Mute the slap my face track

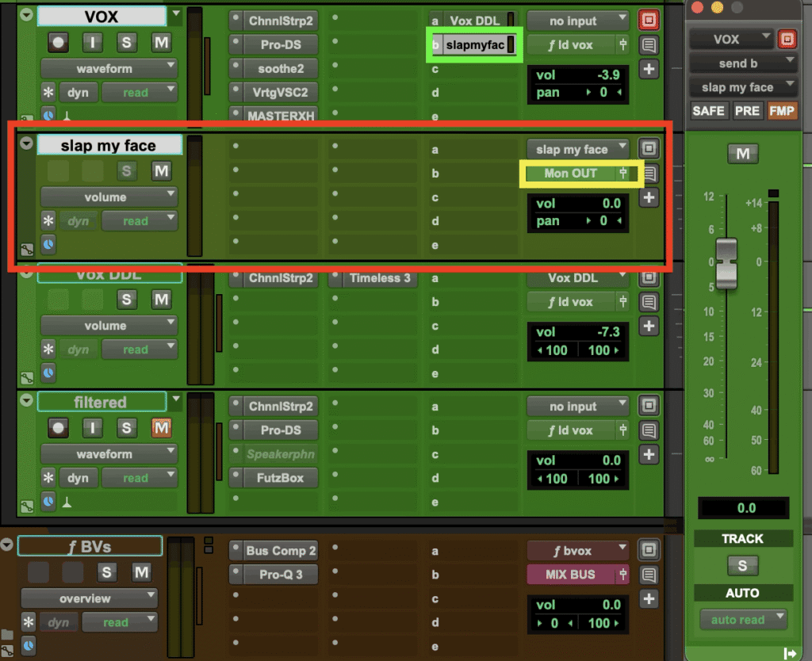click(161, 171)
